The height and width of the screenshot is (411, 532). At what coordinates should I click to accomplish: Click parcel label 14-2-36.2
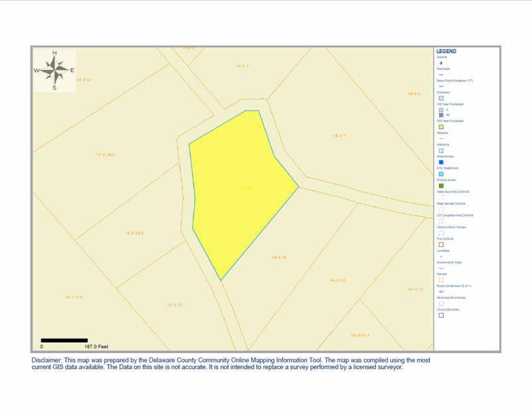(106, 155)
